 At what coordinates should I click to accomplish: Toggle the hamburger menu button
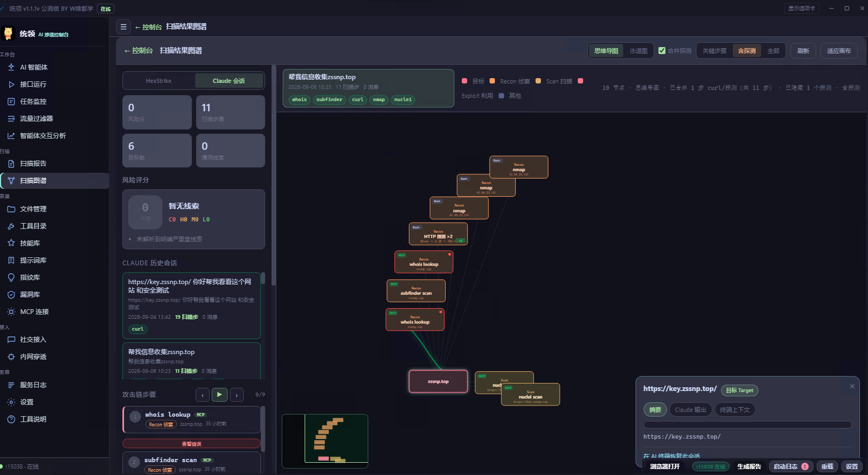[x=123, y=27]
